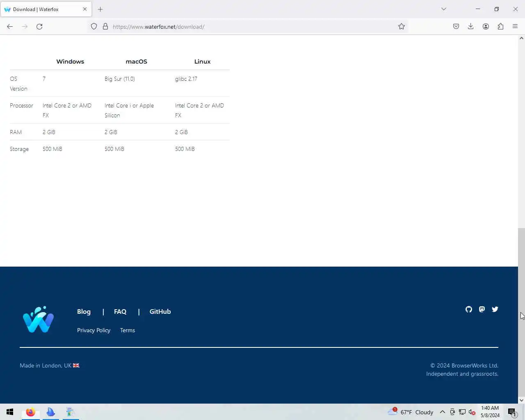
Task: Click the 'Storage' row label
Action: tap(19, 149)
